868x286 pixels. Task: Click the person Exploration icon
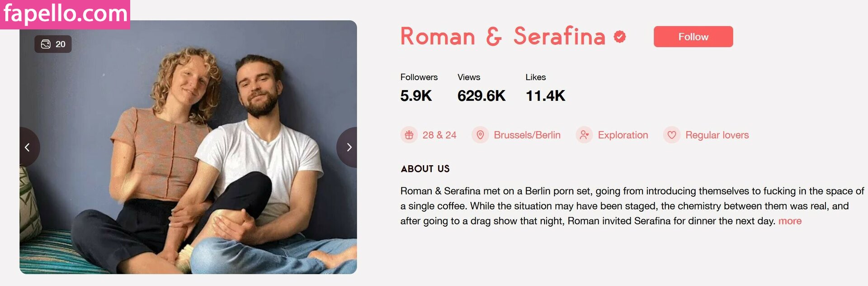pyautogui.click(x=584, y=135)
